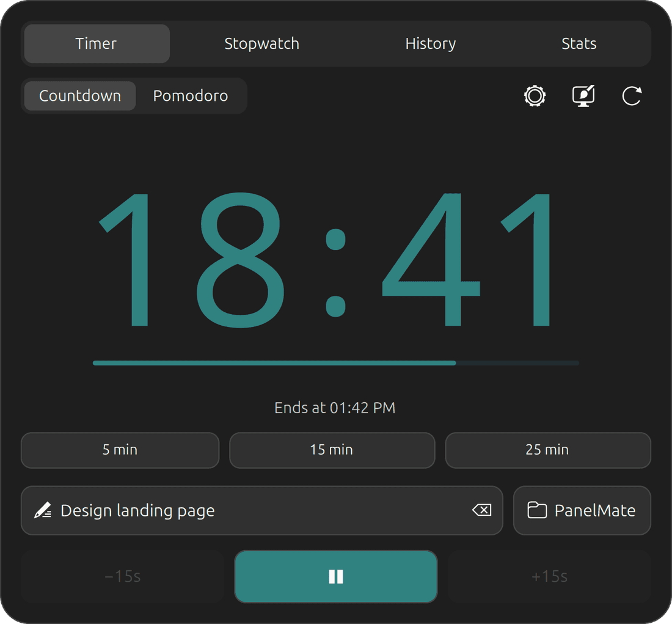Click the Ends at 01:42 PM label
This screenshot has width=672, height=624.
pyautogui.click(x=335, y=408)
